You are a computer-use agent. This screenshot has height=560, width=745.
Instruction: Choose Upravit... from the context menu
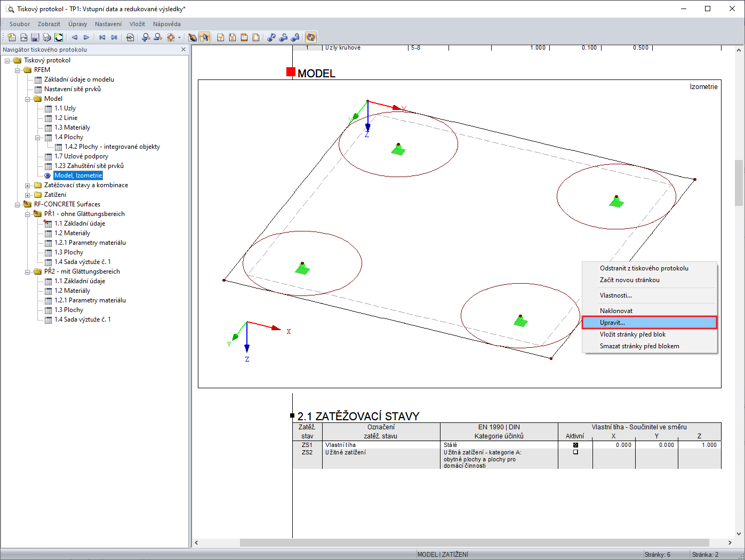[x=650, y=323]
